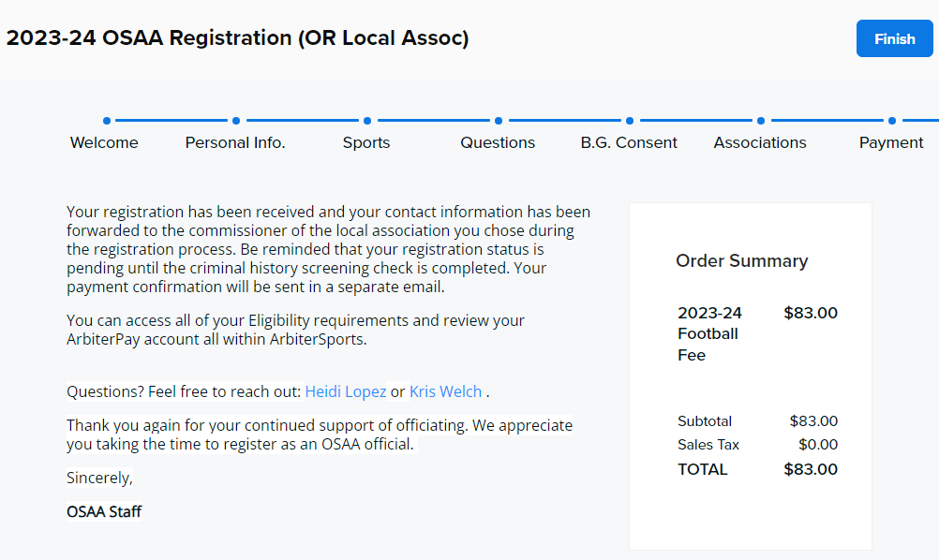
Task: Click the progress dot above Personal Info.
Action: pos(236,121)
